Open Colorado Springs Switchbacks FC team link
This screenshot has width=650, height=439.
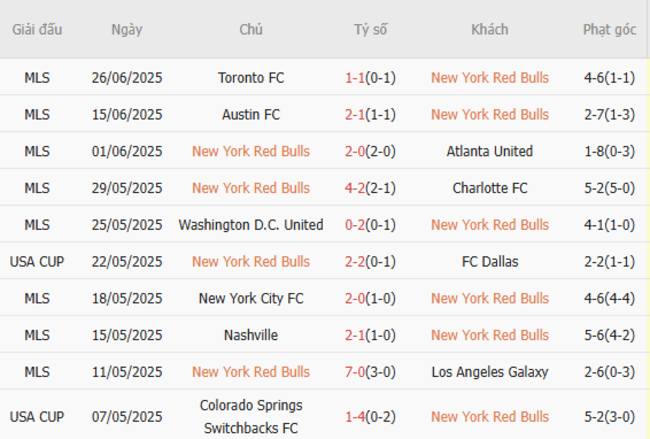click(251, 416)
